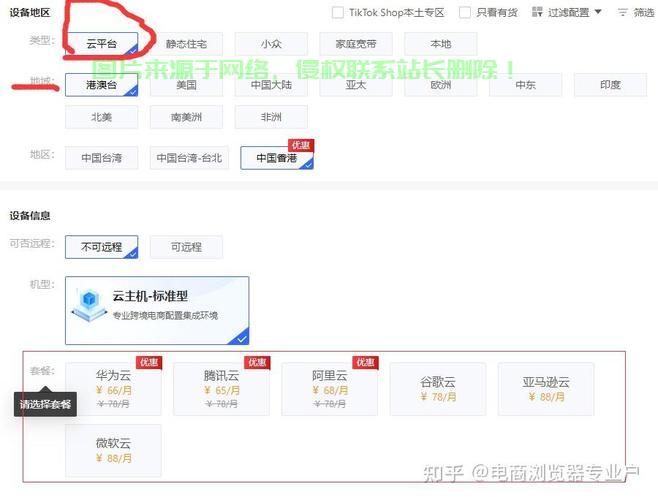Click the 筛选 filter icon
Image resolution: width=658 pixels, height=500 pixels.
click(x=623, y=13)
